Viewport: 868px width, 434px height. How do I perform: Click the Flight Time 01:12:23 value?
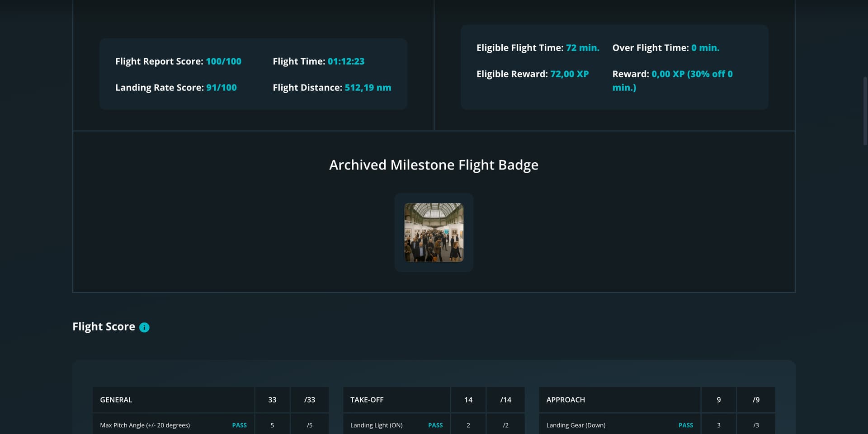coord(346,61)
